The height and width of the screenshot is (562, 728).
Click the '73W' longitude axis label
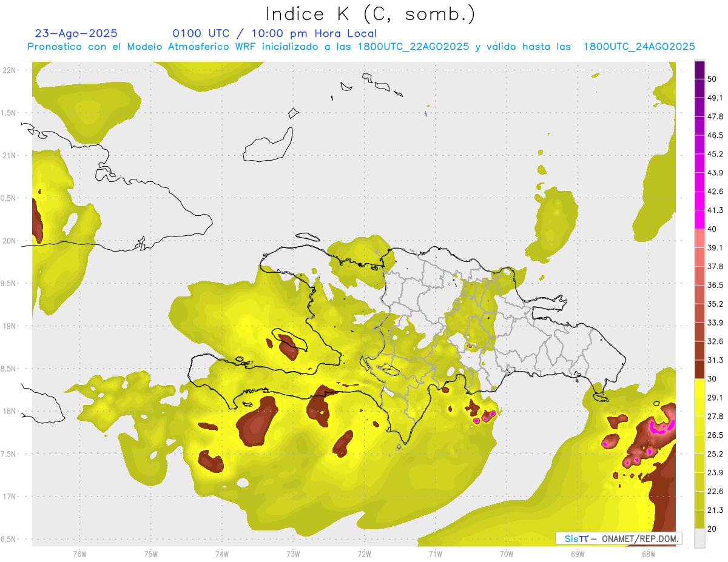293,554
